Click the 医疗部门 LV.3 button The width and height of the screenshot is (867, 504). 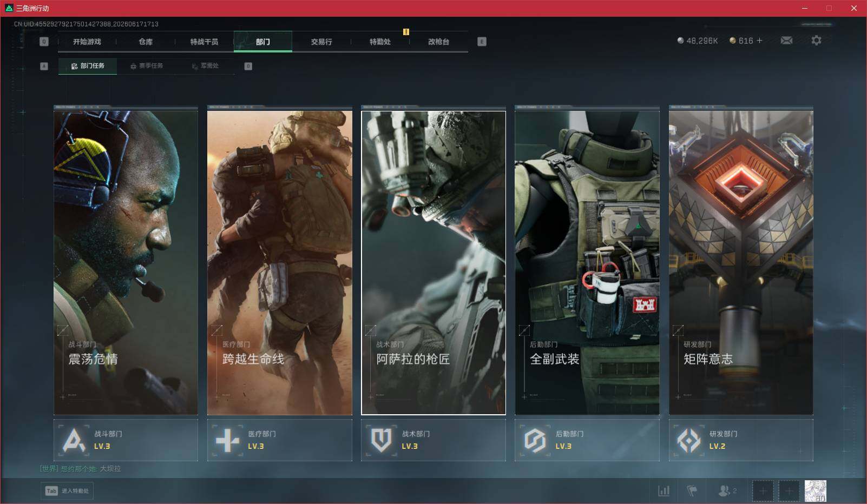[x=280, y=440]
